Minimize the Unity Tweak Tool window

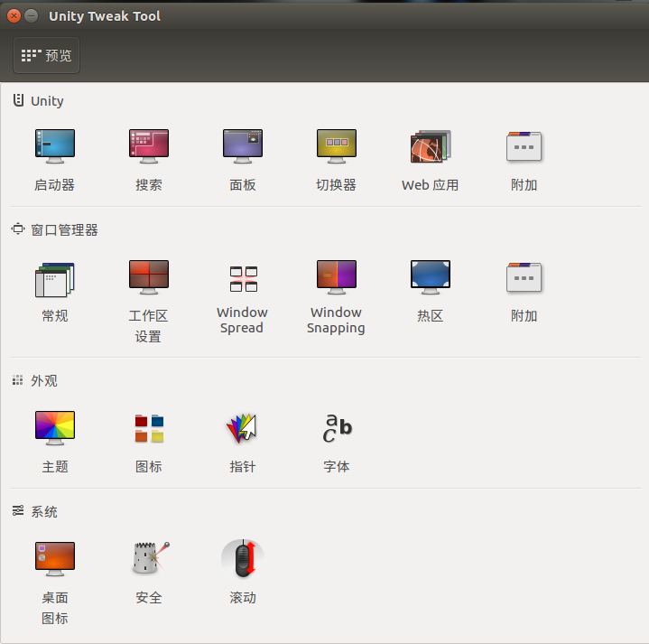point(31,15)
